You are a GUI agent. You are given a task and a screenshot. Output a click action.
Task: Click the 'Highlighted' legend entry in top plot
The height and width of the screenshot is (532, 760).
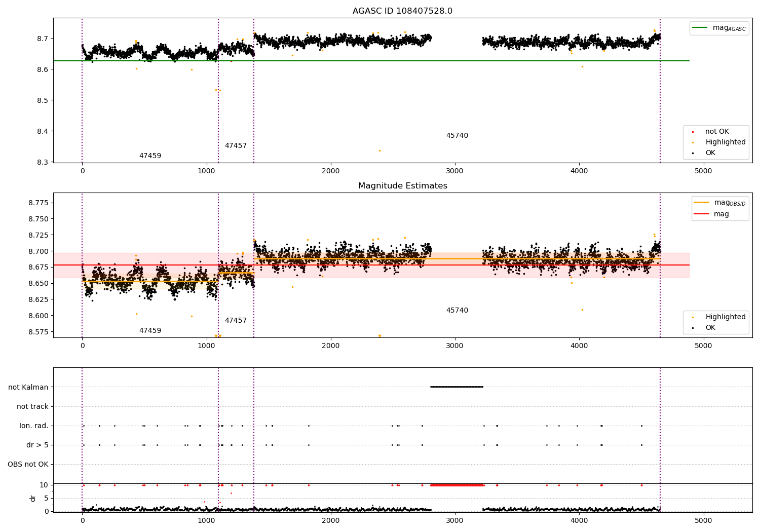click(718, 142)
